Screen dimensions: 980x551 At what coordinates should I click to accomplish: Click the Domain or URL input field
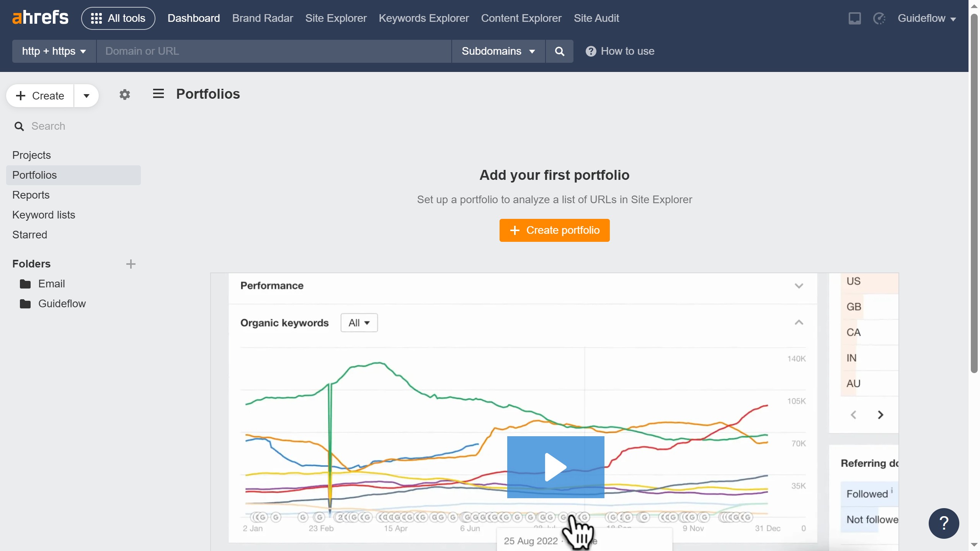coord(274,51)
